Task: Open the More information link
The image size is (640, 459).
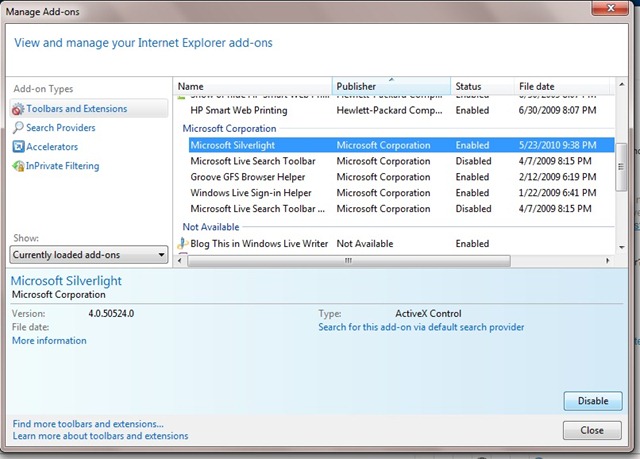Action: click(49, 341)
